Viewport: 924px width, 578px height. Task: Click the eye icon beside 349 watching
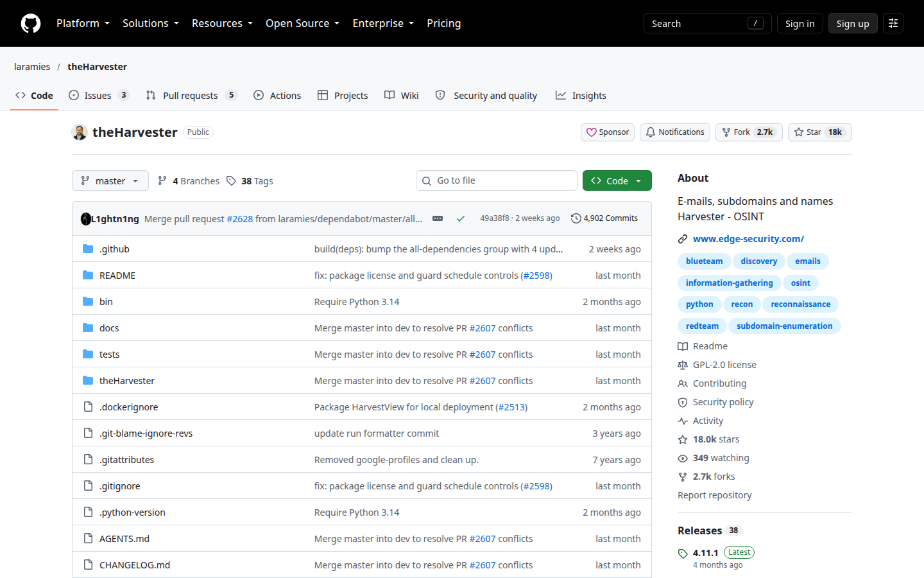tap(683, 458)
